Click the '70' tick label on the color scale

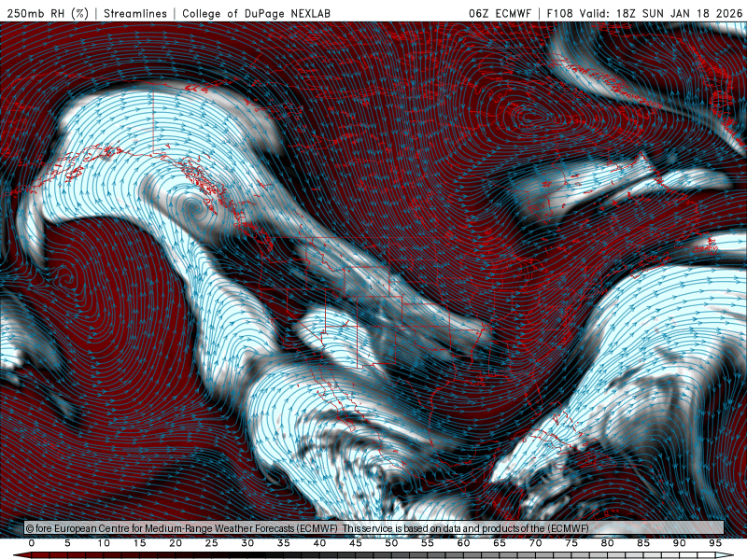click(x=535, y=543)
